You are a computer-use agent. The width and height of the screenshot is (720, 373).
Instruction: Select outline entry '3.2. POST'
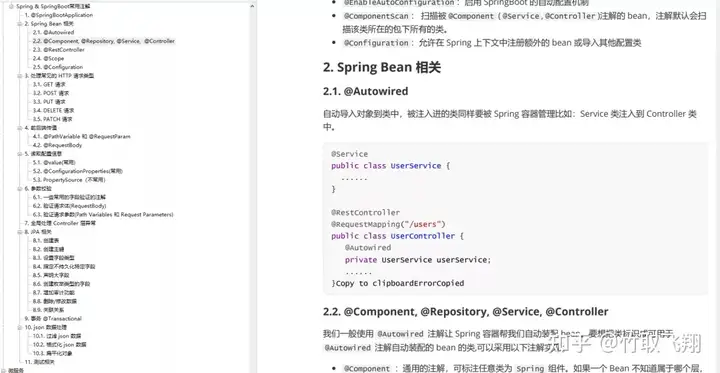click(51, 93)
